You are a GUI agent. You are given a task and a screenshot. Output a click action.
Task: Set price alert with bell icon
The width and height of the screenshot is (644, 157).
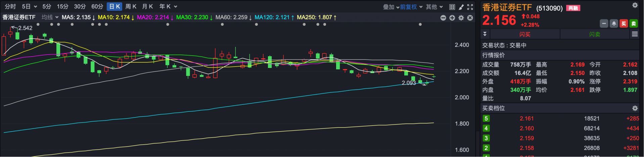click(x=614, y=23)
